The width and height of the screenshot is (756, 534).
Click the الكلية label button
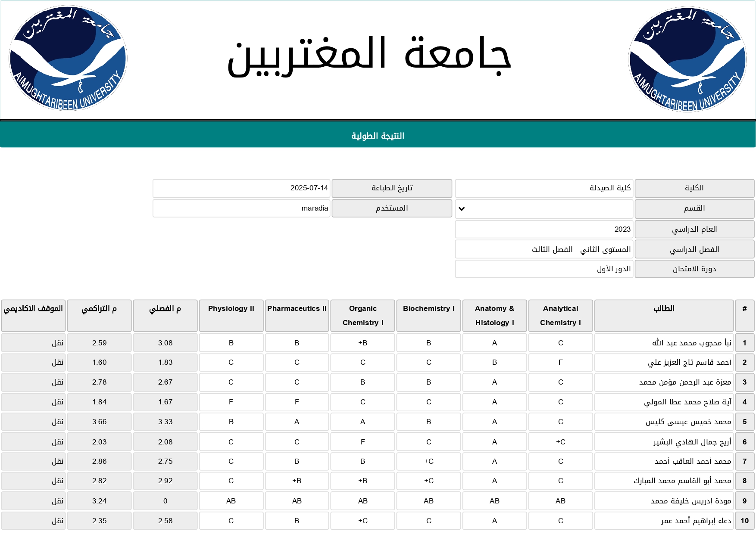(x=694, y=189)
